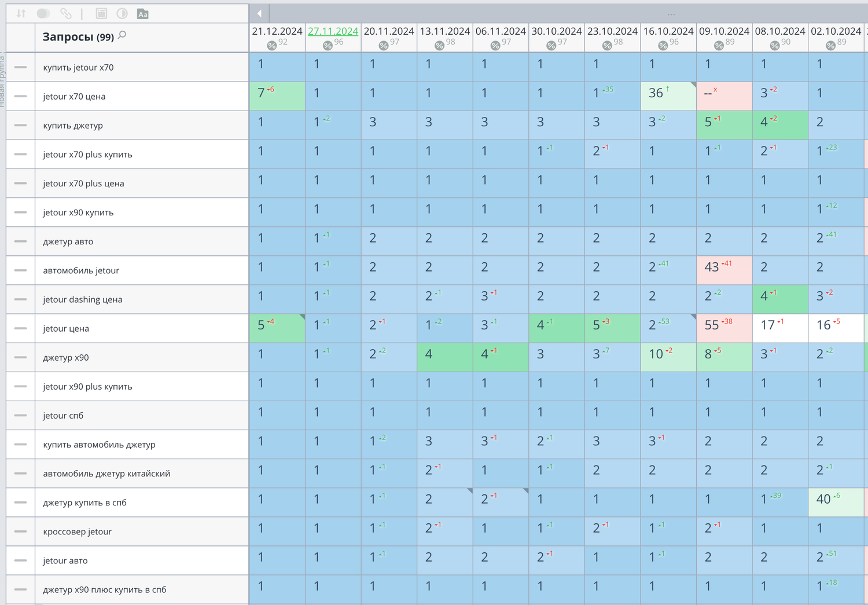Click the pink "--" cell for jetour x70 цена
This screenshot has width=868, height=605.
(x=724, y=96)
